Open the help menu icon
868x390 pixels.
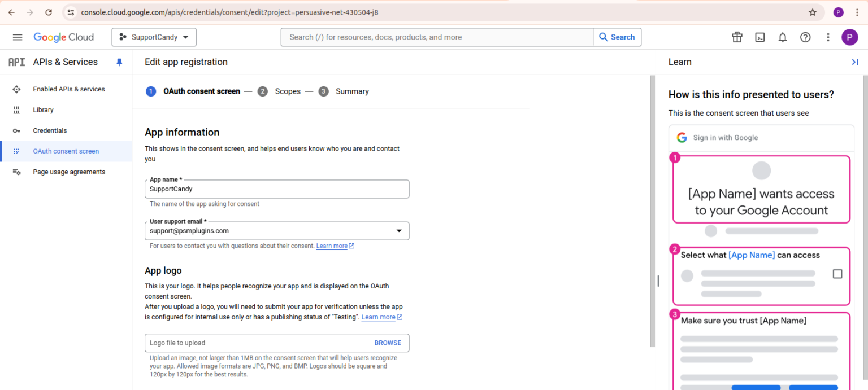pos(805,37)
